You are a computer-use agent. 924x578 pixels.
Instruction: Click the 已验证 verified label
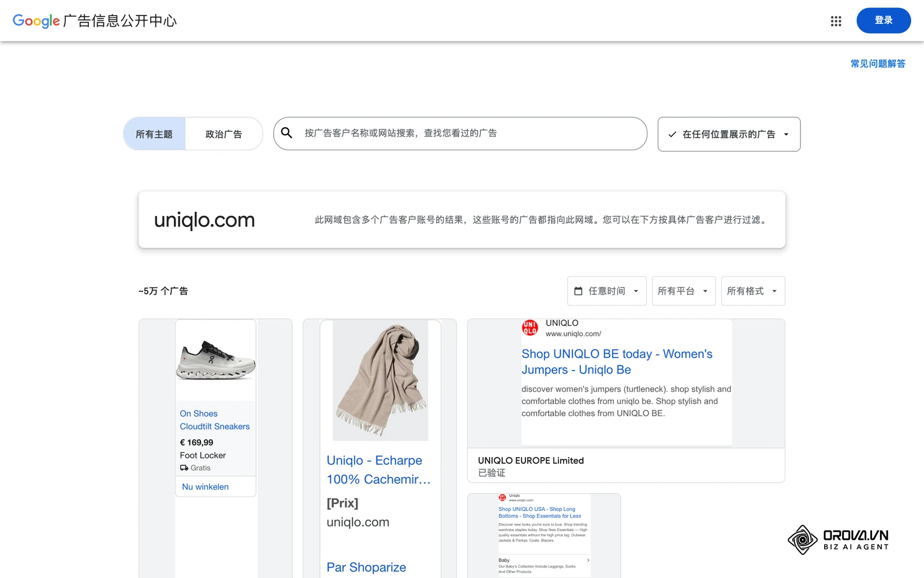(x=491, y=473)
